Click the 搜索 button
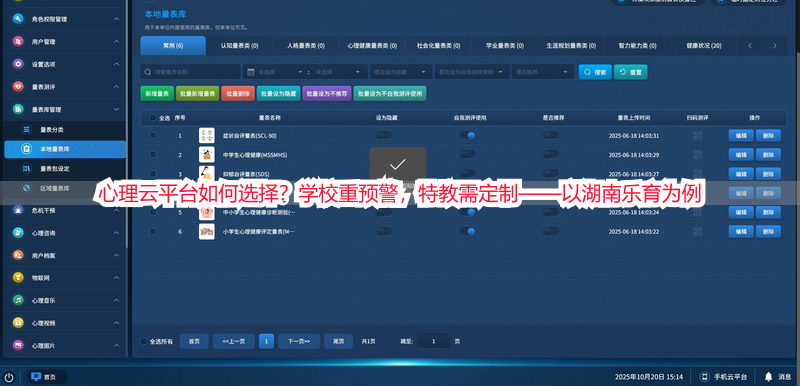This screenshot has width=800, height=386. coord(595,72)
